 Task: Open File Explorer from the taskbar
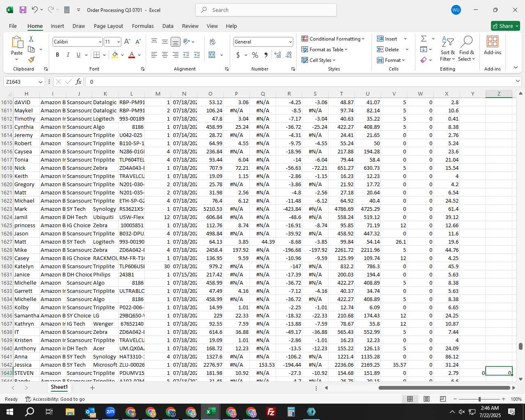click(x=70, y=412)
